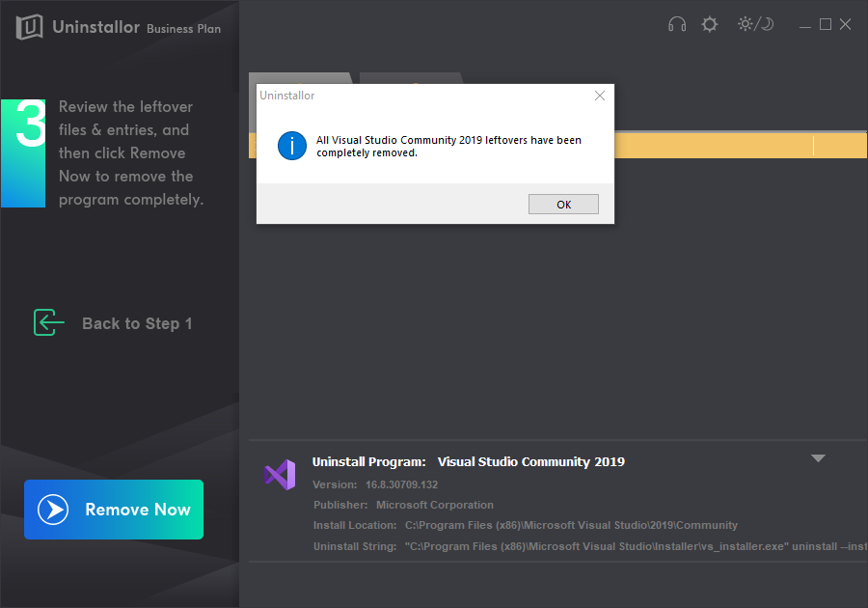Click the leftovers removed message text
The height and width of the screenshot is (608, 868).
[448, 146]
